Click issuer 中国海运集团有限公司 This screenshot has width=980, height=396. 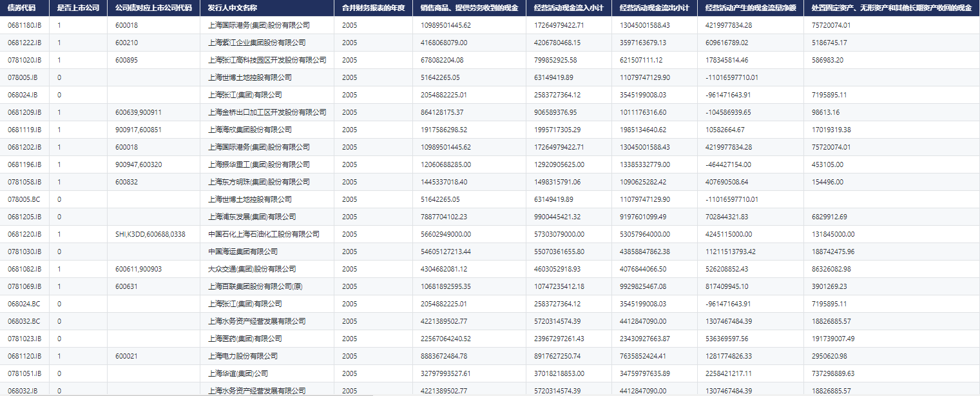click(243, 252)
